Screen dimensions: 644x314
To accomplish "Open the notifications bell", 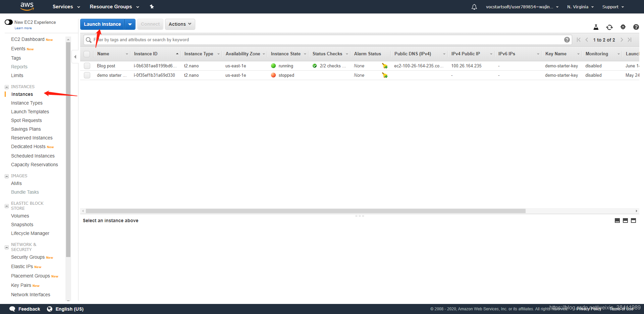I will 474,7.
